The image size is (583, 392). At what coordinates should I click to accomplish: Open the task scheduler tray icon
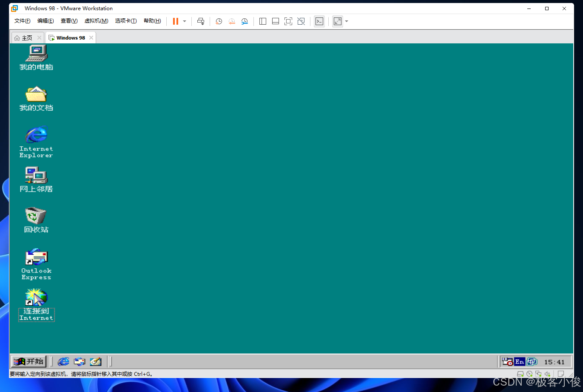tap(507, 361)
